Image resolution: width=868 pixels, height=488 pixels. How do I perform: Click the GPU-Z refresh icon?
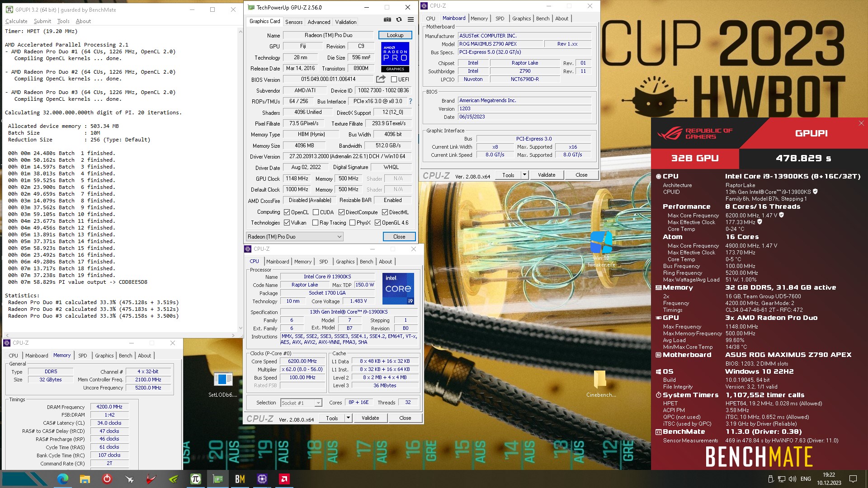click(x=399, y=19)
